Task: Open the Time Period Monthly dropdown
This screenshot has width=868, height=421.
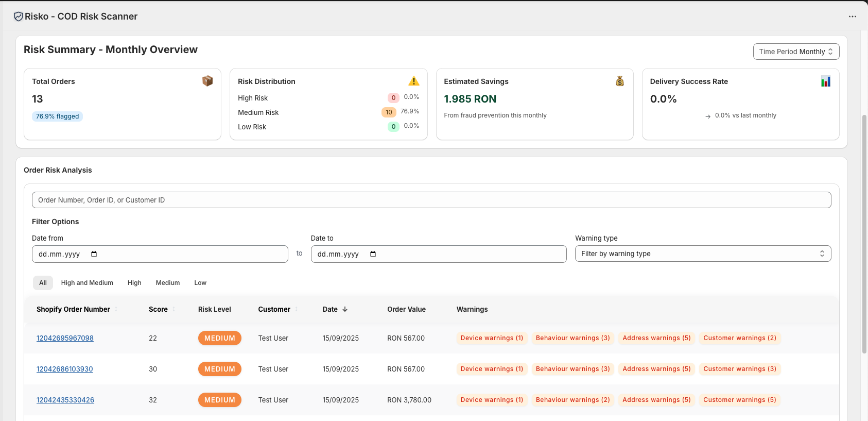Action: click(x=796, y=52)
